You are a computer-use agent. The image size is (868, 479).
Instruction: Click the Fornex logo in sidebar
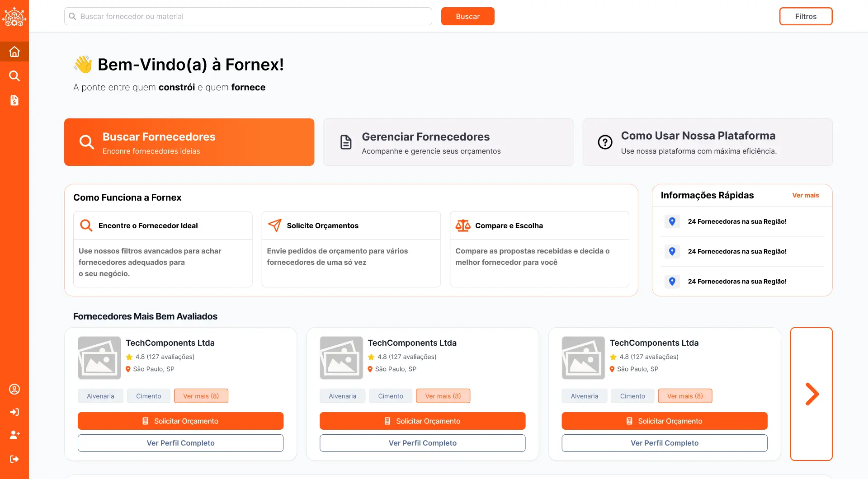coord(14,17)
